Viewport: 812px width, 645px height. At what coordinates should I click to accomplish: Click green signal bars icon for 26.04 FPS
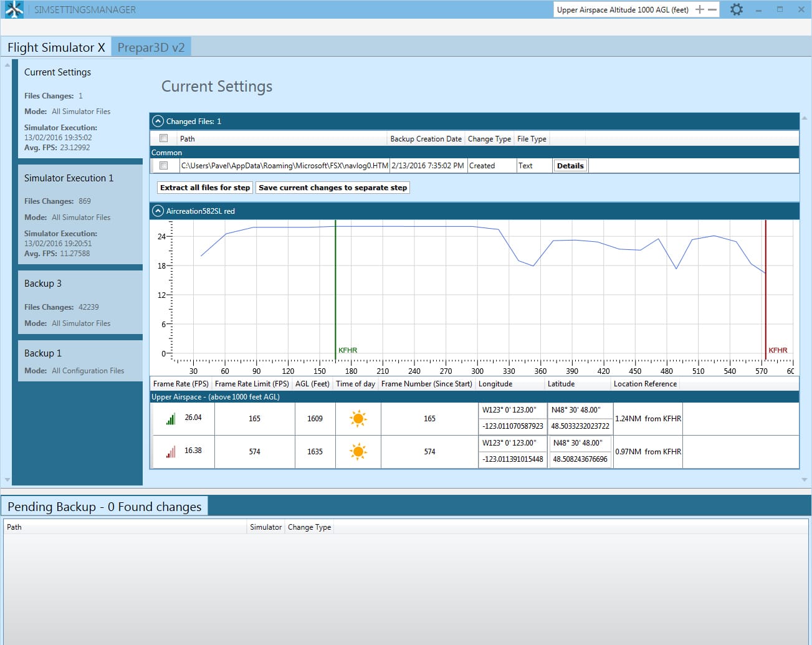171,419
